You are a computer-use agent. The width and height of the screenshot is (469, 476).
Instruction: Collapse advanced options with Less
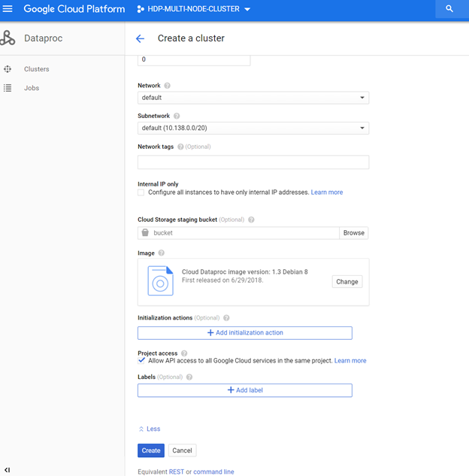point(150,429)
